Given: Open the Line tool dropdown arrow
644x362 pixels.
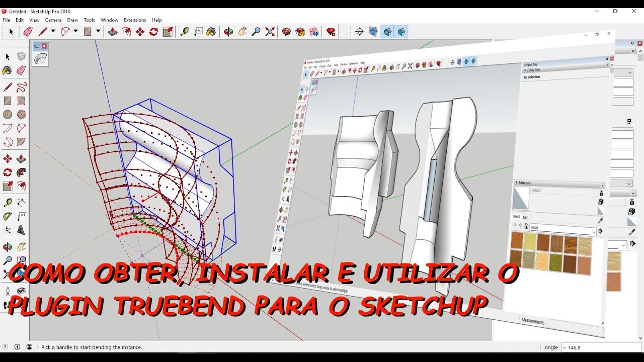Looking at the screenshot, I should tap(53, 31).
